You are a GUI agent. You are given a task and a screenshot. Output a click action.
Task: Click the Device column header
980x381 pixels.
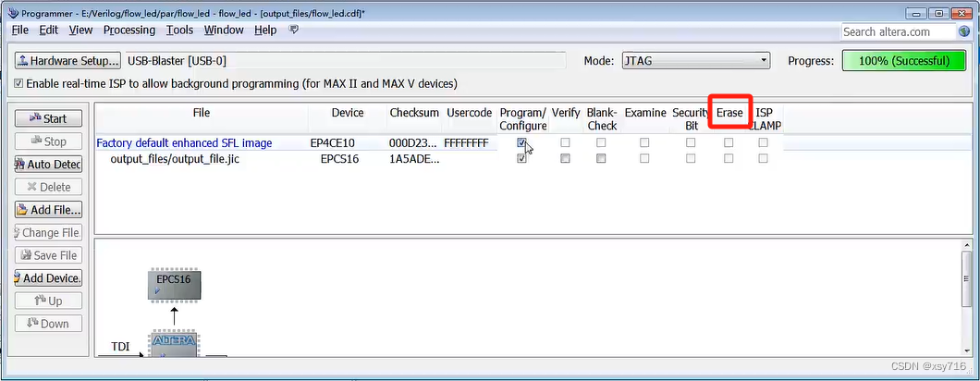(348, 113)
